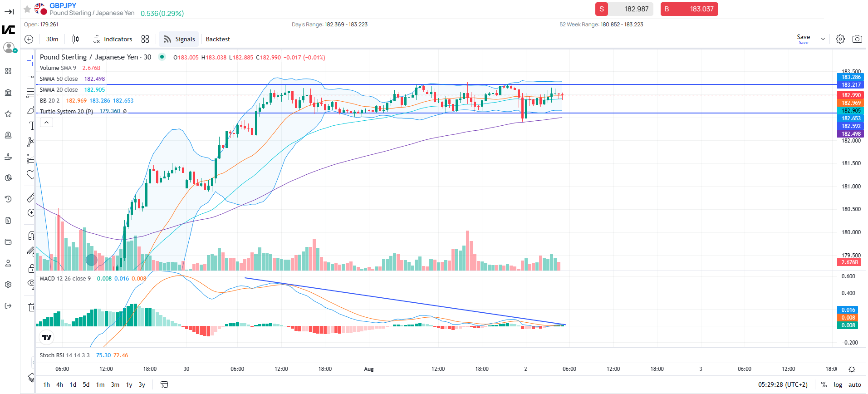Click the Buy button at 183.037
This screenshot has height=394, width=868.
coord(689,9)
